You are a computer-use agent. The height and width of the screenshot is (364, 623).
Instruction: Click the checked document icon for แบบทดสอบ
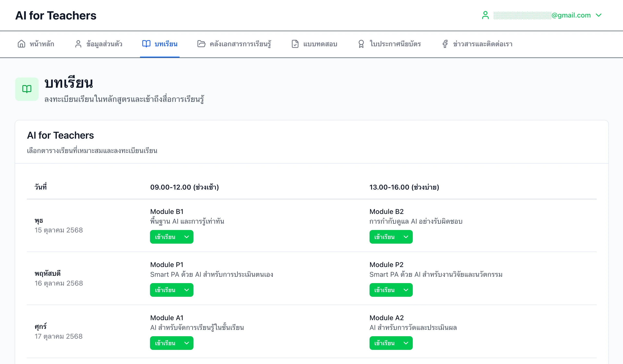295,44
